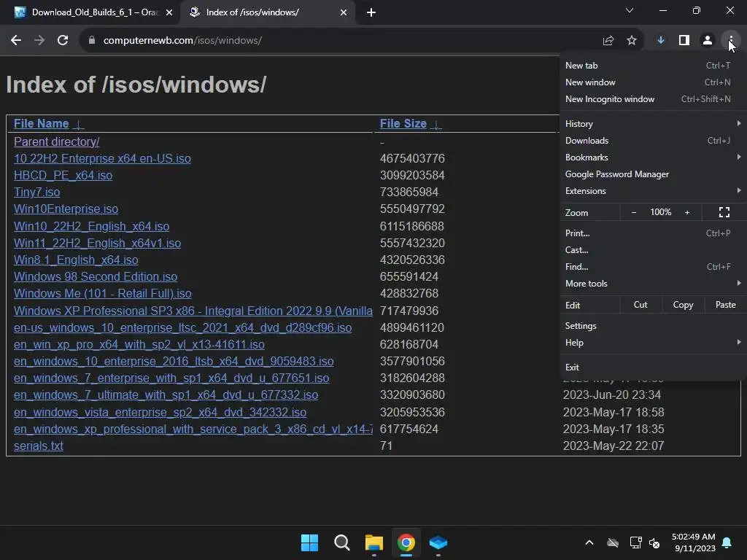The height and width of the screenshot is (560, 747).
Task: Open the notification bell icon
Action: coord(727,542)
